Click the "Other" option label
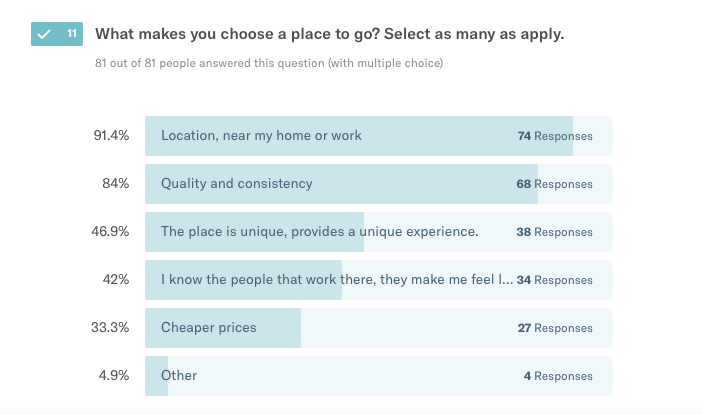The image size is (703, 415). click(179, 376)
